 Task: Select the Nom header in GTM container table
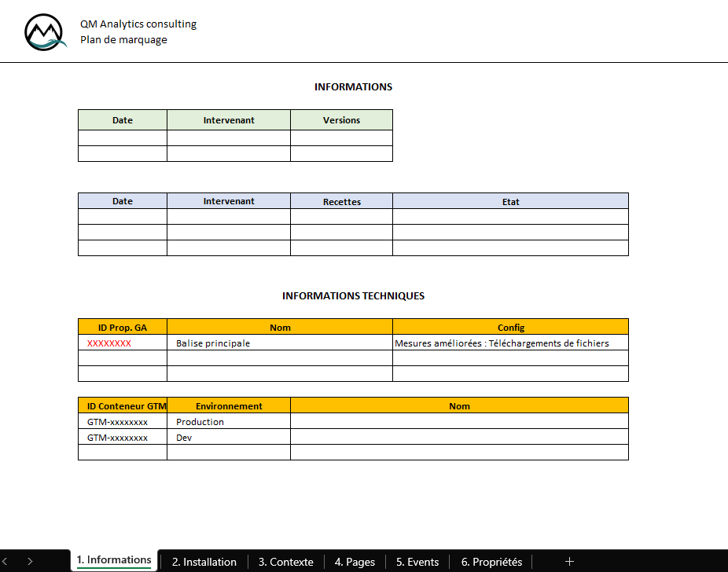click(x=460, y=405)
